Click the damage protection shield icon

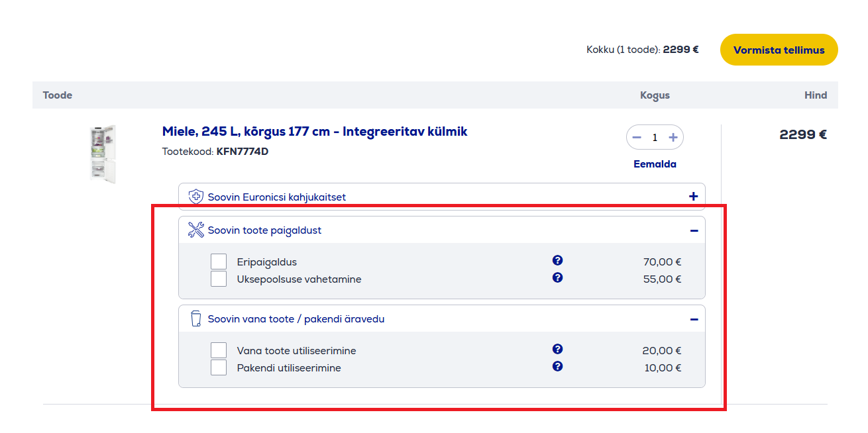196,197
